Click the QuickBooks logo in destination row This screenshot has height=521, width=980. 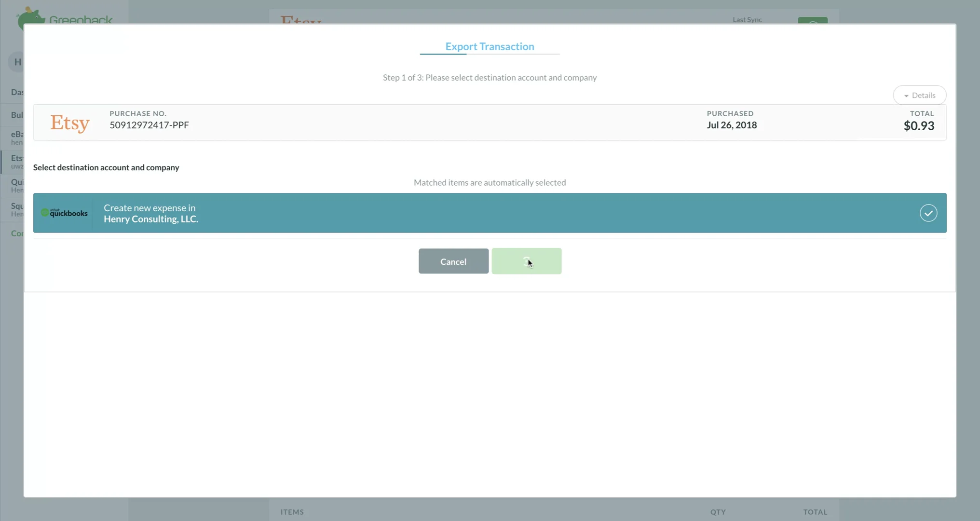(64, 213)
